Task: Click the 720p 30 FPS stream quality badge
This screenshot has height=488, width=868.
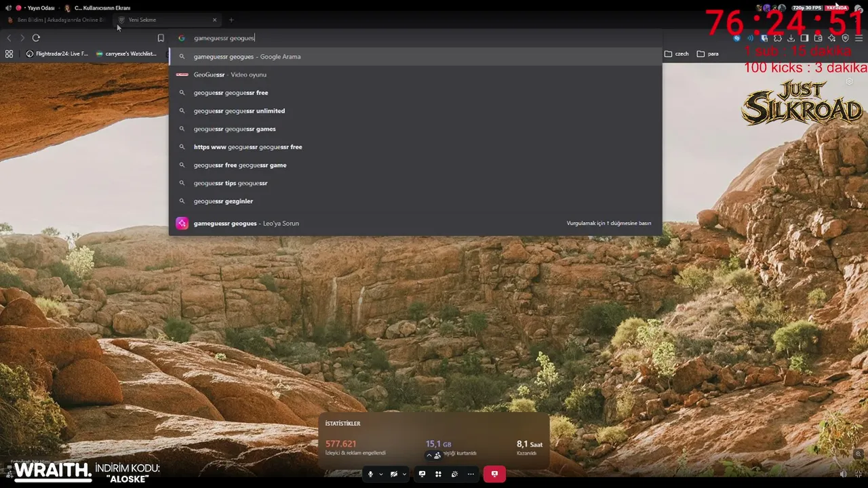Action: tap(806, 8)
